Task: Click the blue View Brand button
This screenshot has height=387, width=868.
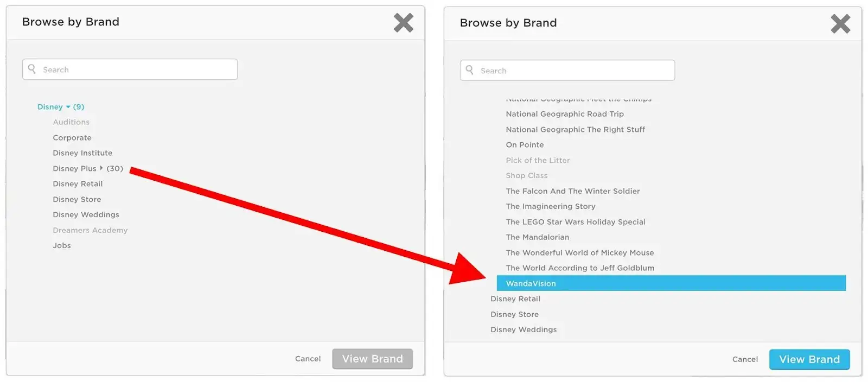Action: (809, 359)
